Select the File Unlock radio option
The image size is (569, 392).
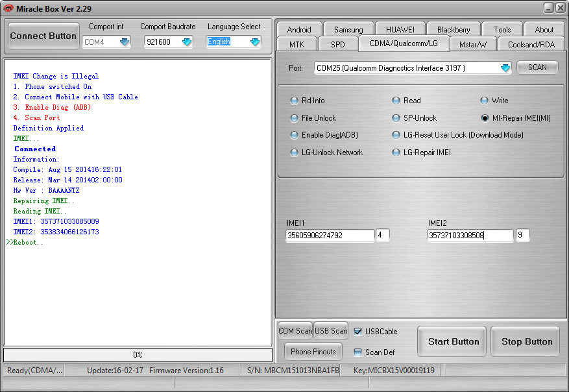[313, 118]
